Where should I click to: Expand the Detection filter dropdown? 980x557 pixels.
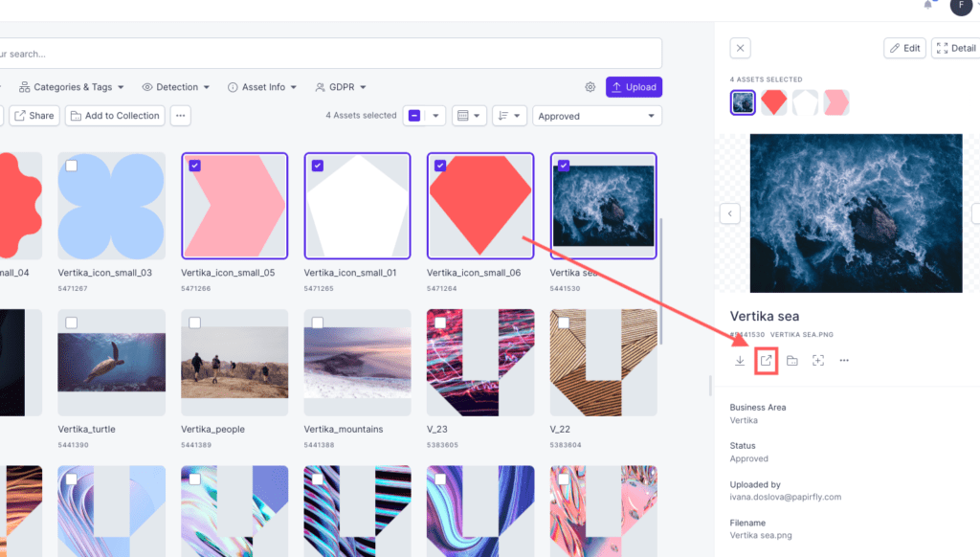click(x=176, y=87)
